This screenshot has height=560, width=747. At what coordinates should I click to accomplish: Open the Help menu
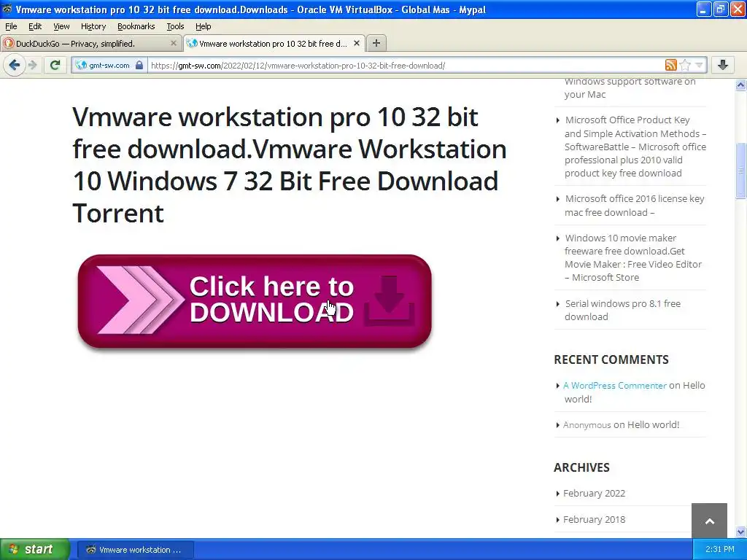tap(204, 26)
